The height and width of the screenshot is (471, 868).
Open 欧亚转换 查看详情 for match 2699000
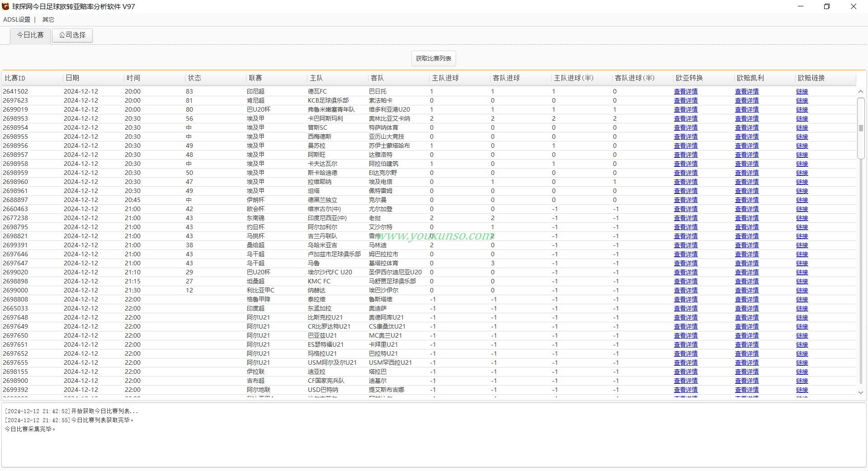(686, 290)
